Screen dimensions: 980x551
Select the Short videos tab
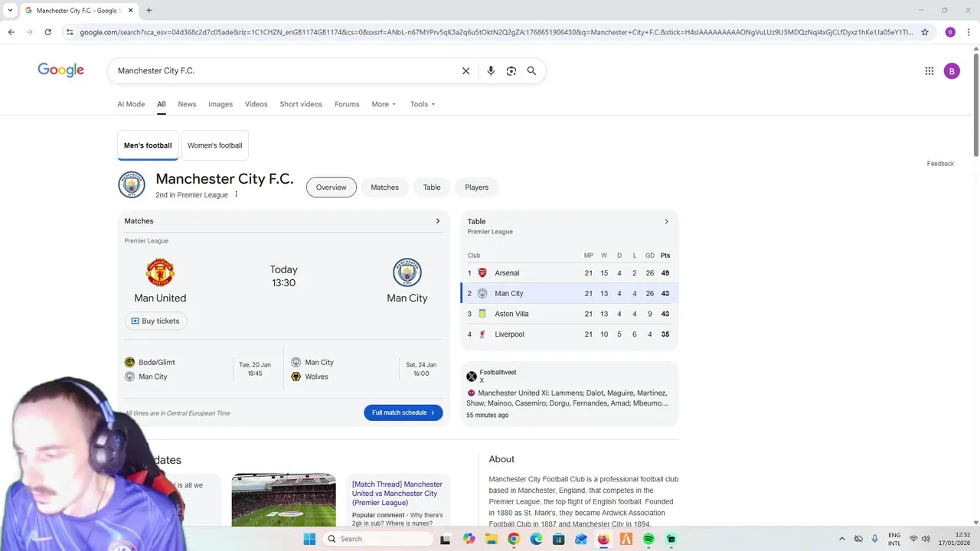tap(301, 104)
